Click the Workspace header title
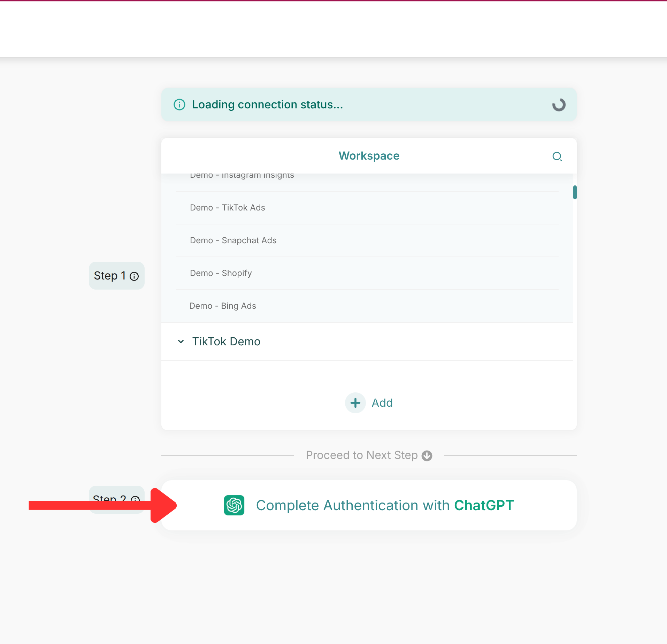The image size is (667, 644). pos(369,156)
